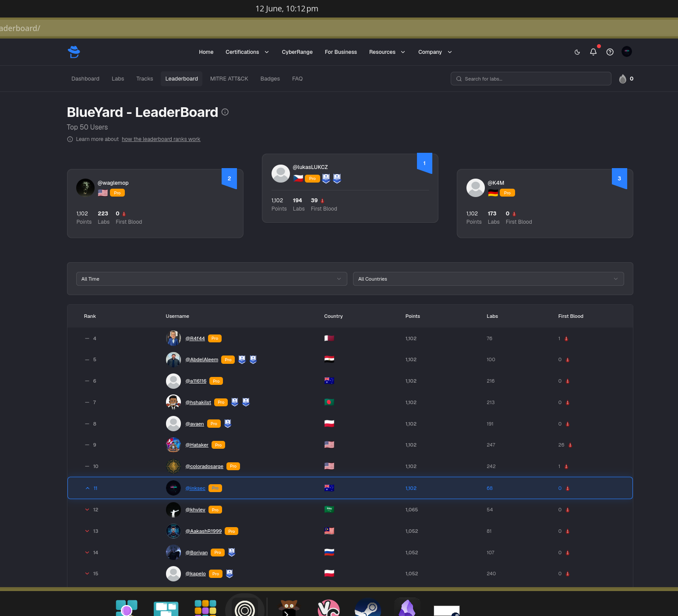Click the blue hat site logo
Image resolution: width=678 pixels, height=616 pixels.
74,52
